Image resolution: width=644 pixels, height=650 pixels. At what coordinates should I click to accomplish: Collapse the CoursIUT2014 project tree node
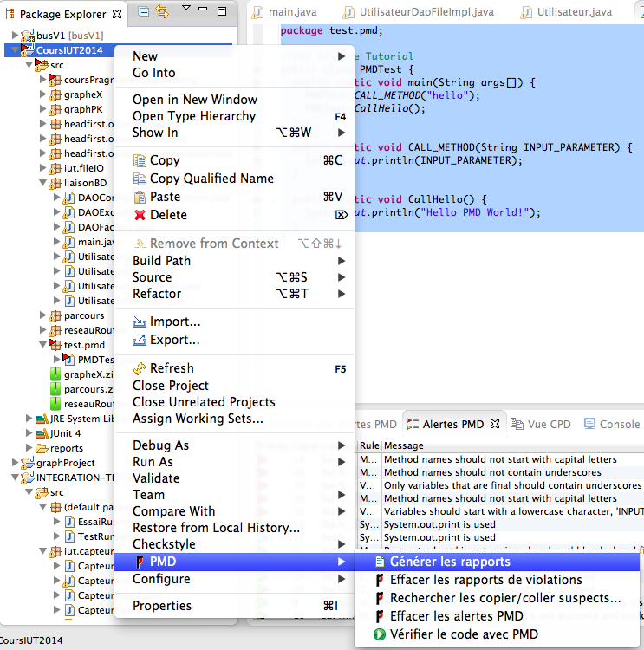pos(16,50)
